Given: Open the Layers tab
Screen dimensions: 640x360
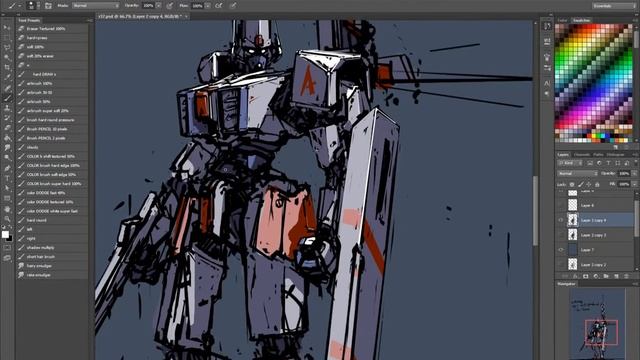Looking at the screenshot, I should (563, 155).
